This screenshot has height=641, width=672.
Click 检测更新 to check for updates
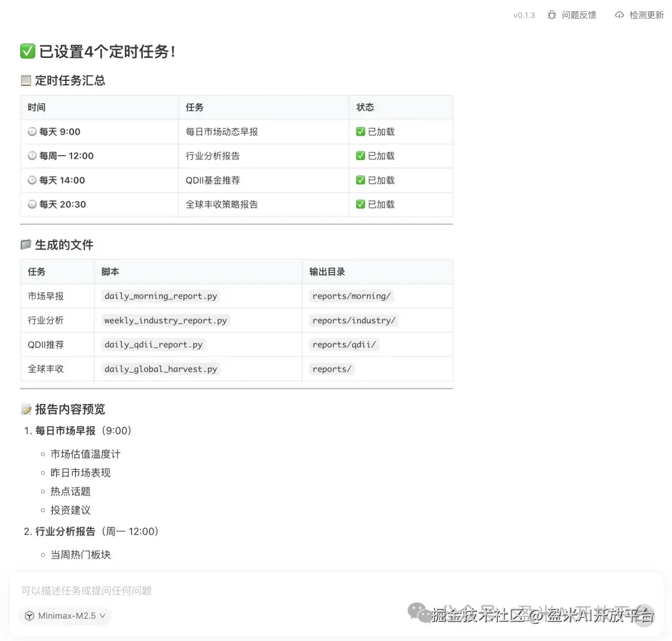point(646,14)
